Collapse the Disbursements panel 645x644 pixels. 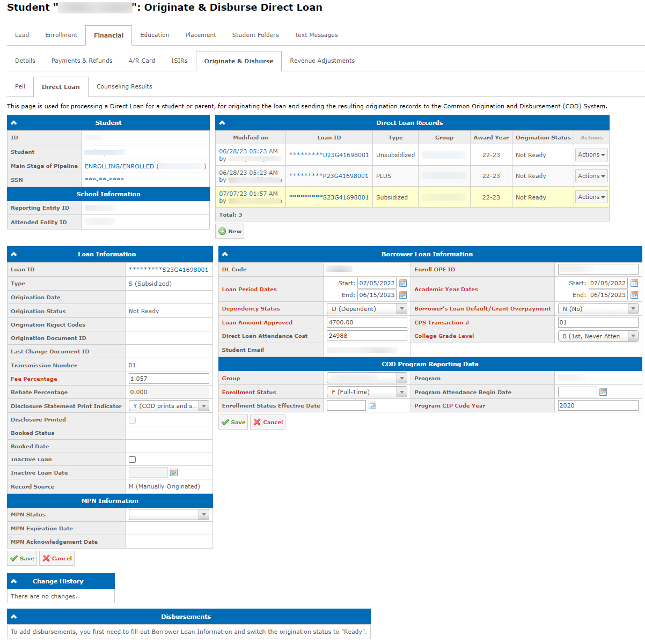point(14,617)
